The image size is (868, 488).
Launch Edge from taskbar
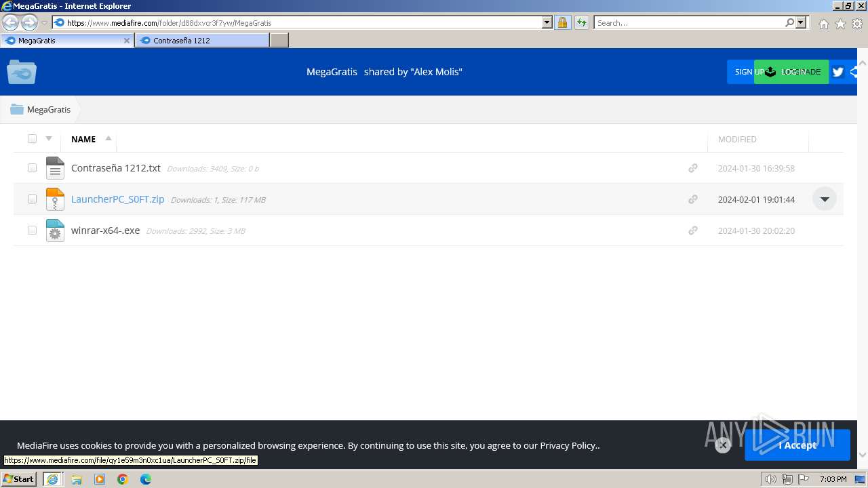pos(146,479)
